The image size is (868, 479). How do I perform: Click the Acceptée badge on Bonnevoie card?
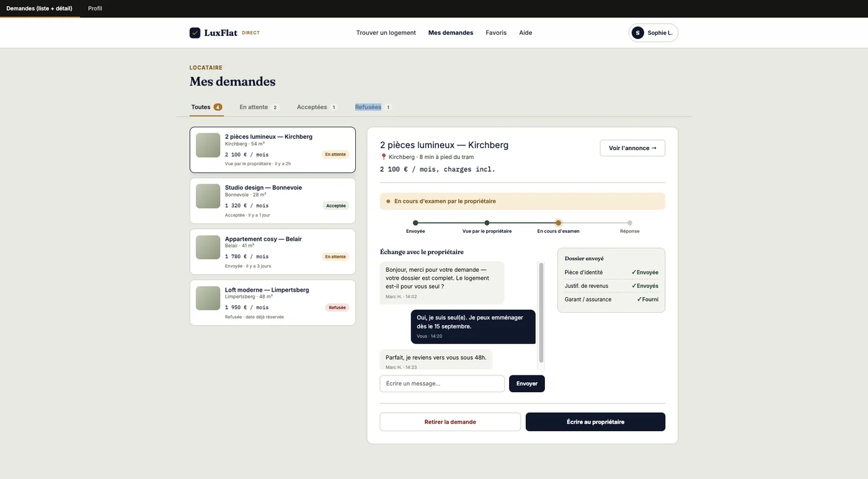(x=336, y=205)
